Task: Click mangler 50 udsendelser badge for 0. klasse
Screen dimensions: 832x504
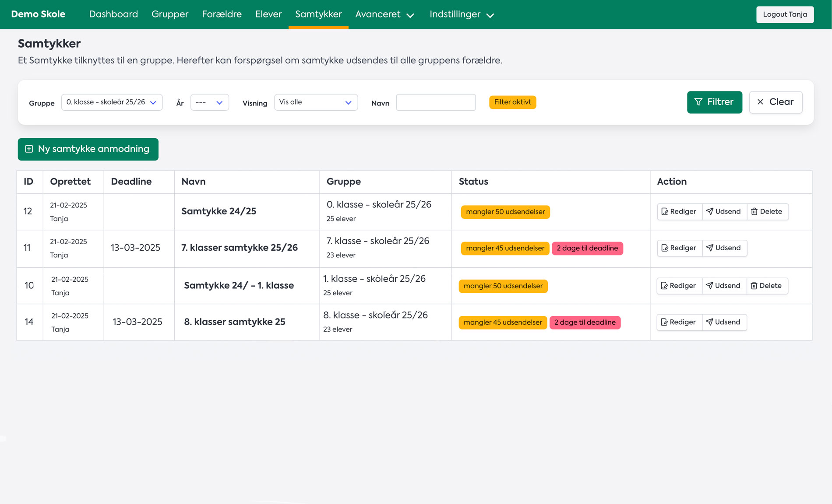Action: click(505, 212)
